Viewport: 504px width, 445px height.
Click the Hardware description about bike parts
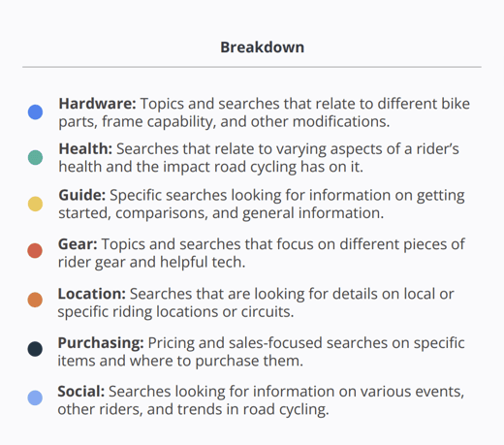[x=265, y=112]
